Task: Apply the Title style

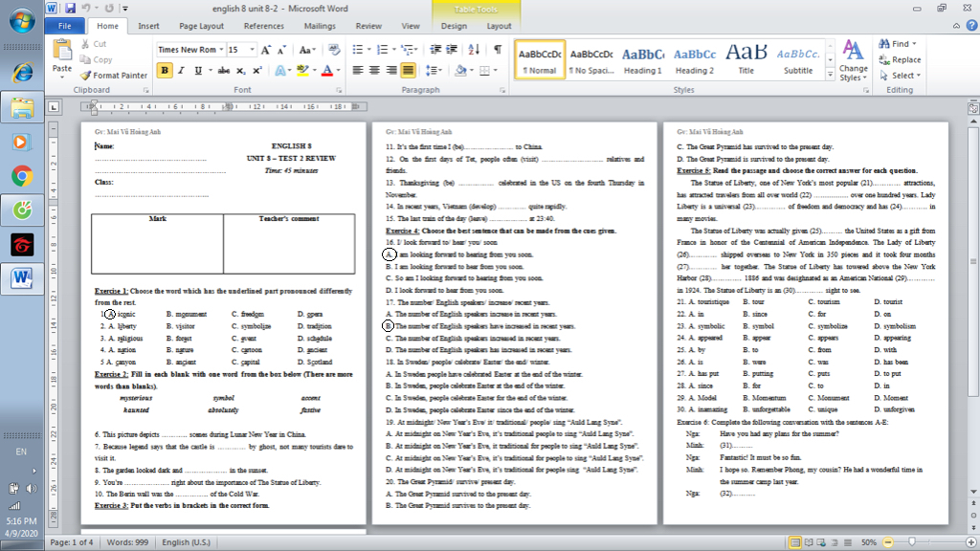Action: click(x=746, y=60)
